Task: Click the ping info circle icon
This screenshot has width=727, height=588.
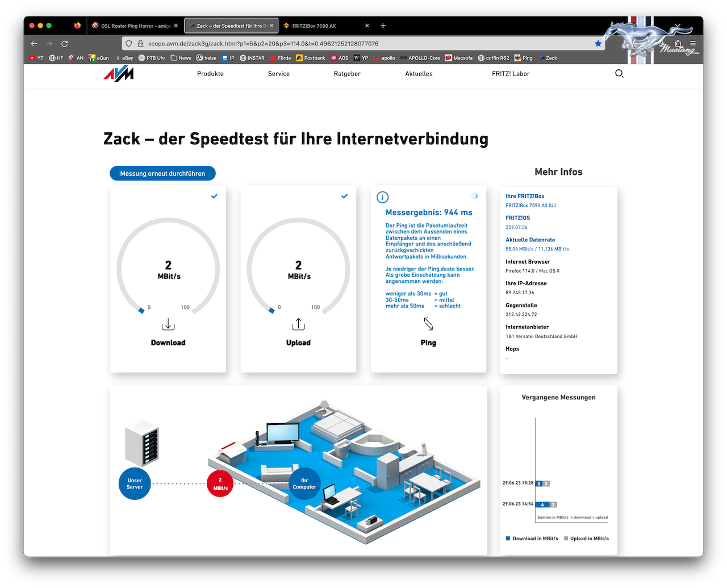Action: click(383, 197)
